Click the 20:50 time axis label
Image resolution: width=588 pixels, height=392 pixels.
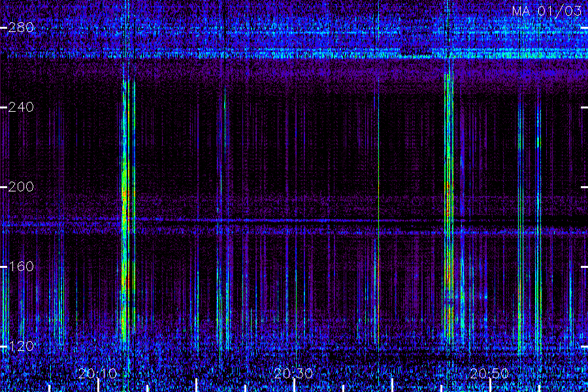click(489, 374)
